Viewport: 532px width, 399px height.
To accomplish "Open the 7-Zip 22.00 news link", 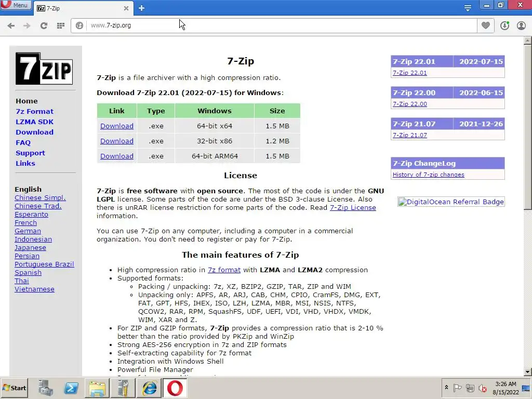I will (409, 104).
